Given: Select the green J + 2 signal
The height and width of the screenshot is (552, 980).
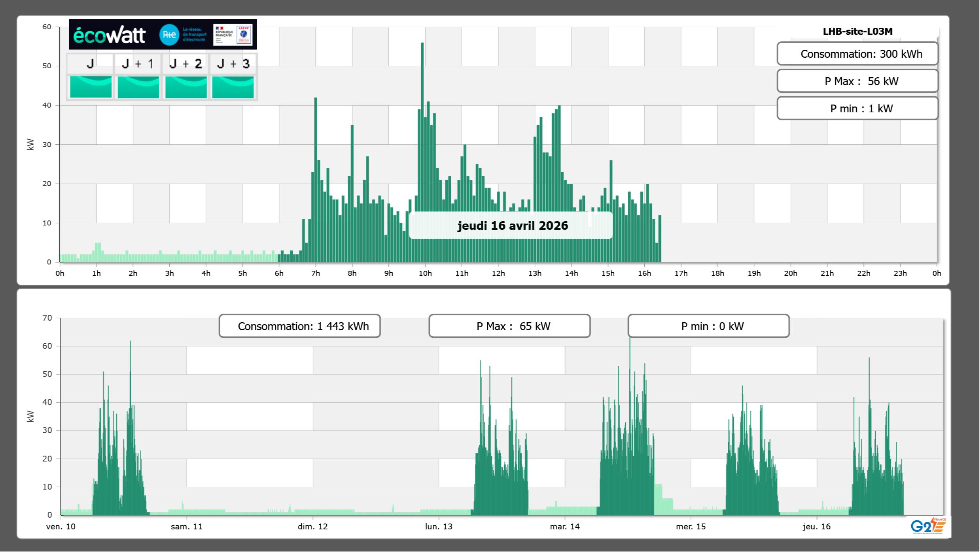Looking at the screenshot, I should coord(186,87).
